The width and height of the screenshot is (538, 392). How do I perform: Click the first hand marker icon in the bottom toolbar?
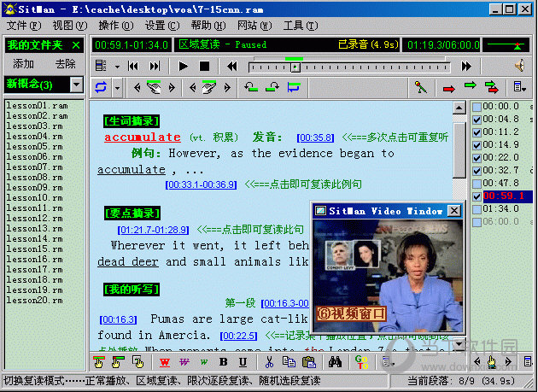[99, 362]
